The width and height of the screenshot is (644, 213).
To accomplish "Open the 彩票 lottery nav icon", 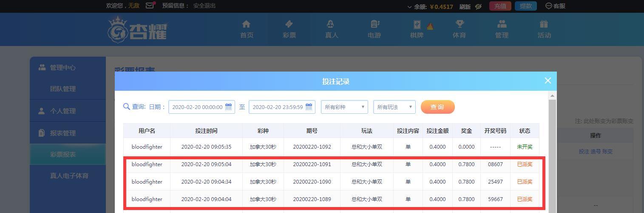I will tap(289, 24).
